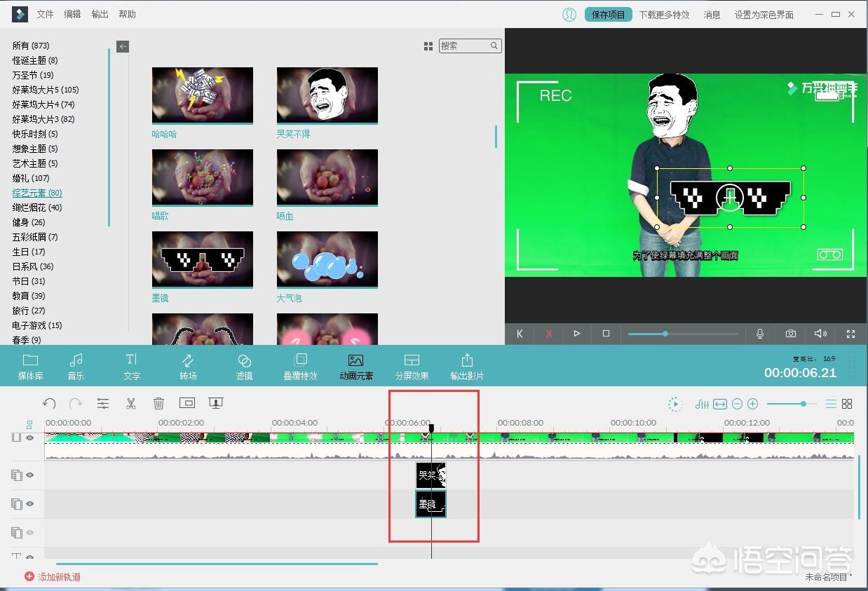Switch to the 转场 transitions tab
The image size is (868, 591).
(188, 367)
